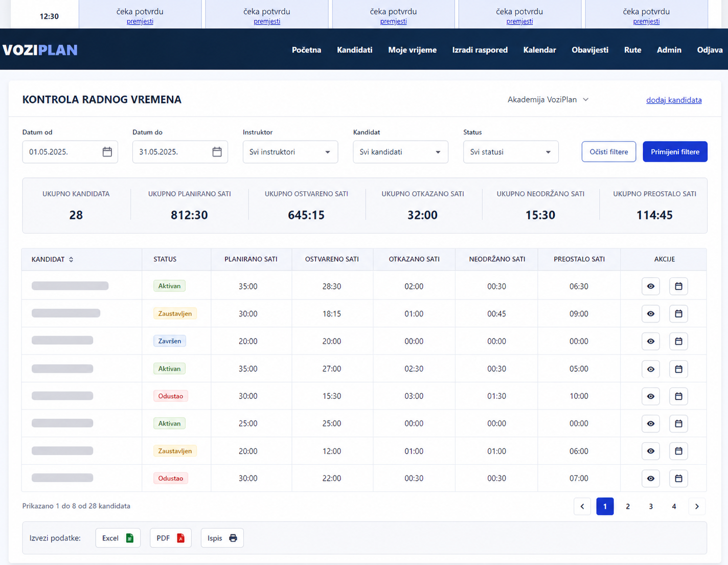View details for the 22:00 ostvareno row
Viewport: 728px width, 565px height.
point(650,478)
